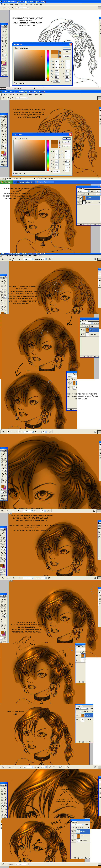
Task: Select Hand tool beside second Color Picker
Action: tap(2, 148)
